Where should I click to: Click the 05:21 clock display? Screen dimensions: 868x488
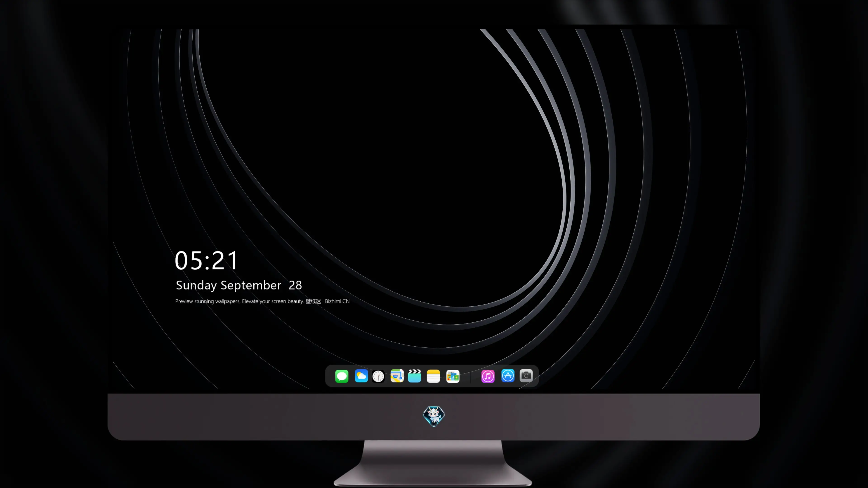click(x=206, y=260)
